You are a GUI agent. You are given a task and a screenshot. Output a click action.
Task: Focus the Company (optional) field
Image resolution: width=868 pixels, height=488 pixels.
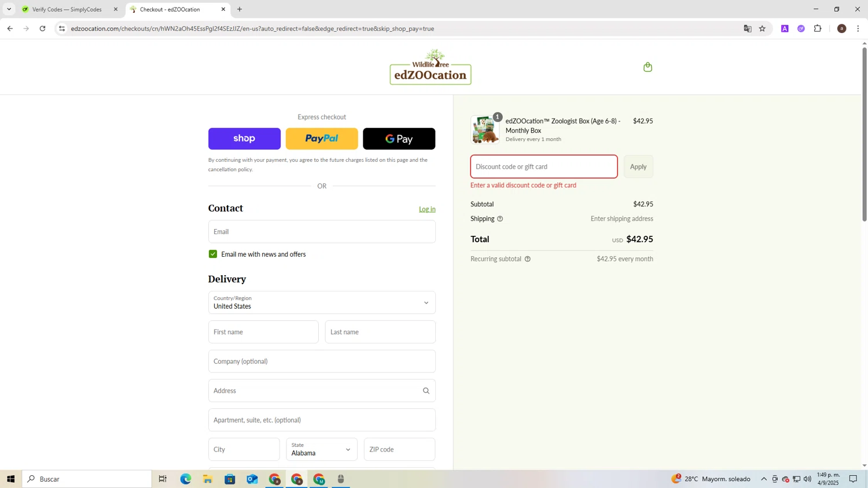point(322,361)
